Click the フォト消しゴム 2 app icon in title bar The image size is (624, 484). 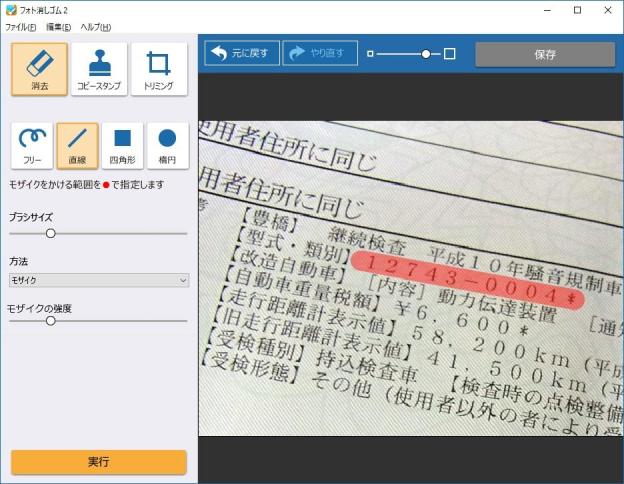click(11, 10)
